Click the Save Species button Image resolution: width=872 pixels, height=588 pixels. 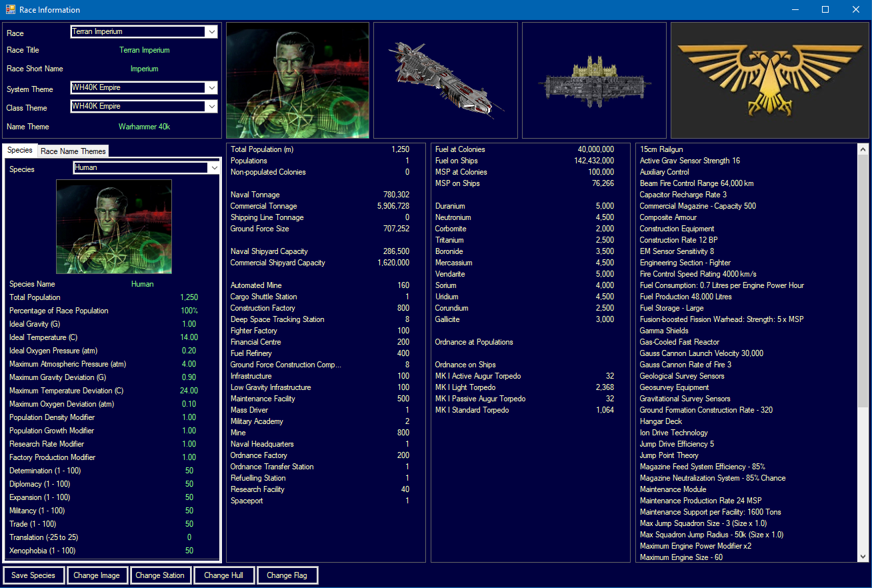pyautogui.click(x=33, y=575)
